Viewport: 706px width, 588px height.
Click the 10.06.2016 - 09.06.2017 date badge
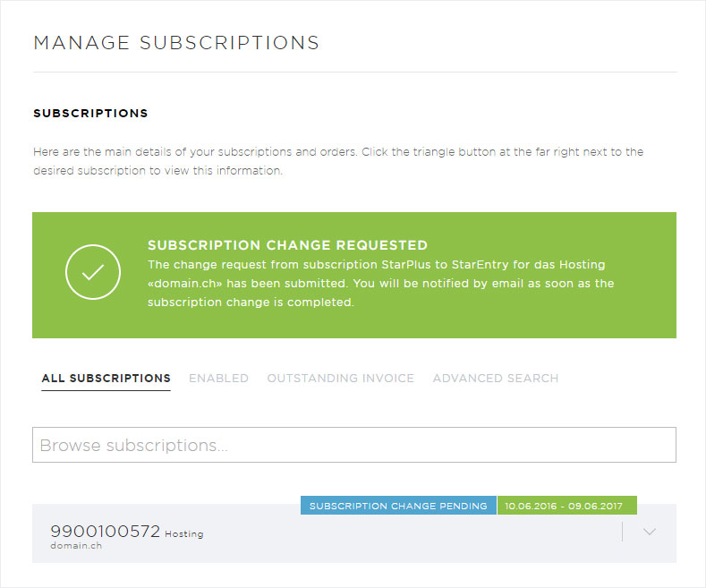tap(567, 506)
